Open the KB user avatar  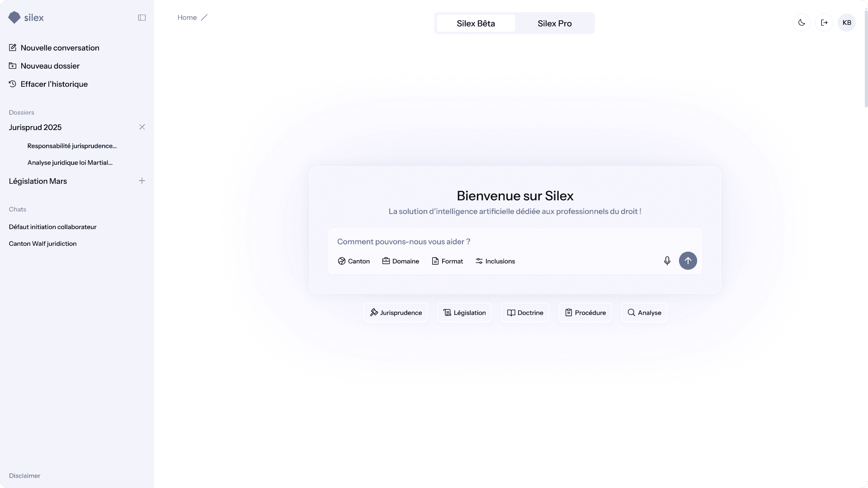847,23
